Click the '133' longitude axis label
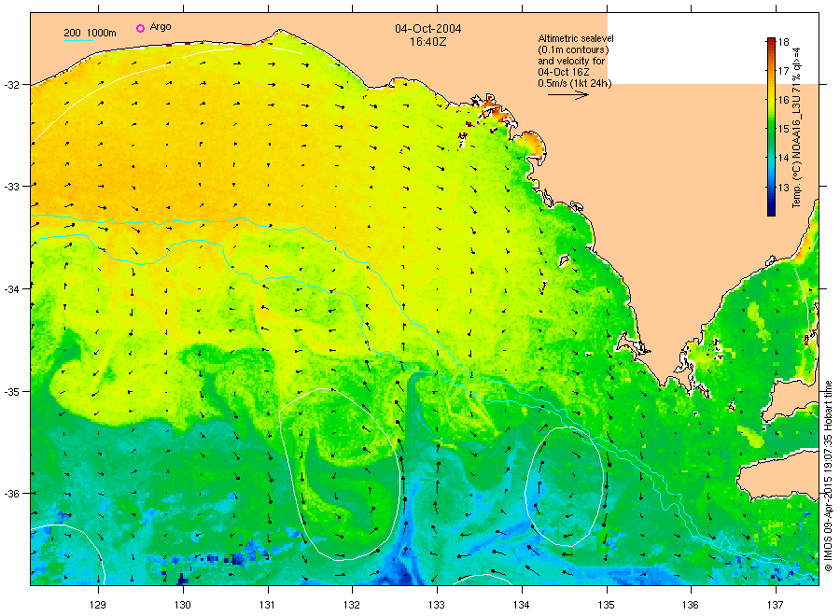Viewport: 840px width, 616px height. [x=437, y=606]
